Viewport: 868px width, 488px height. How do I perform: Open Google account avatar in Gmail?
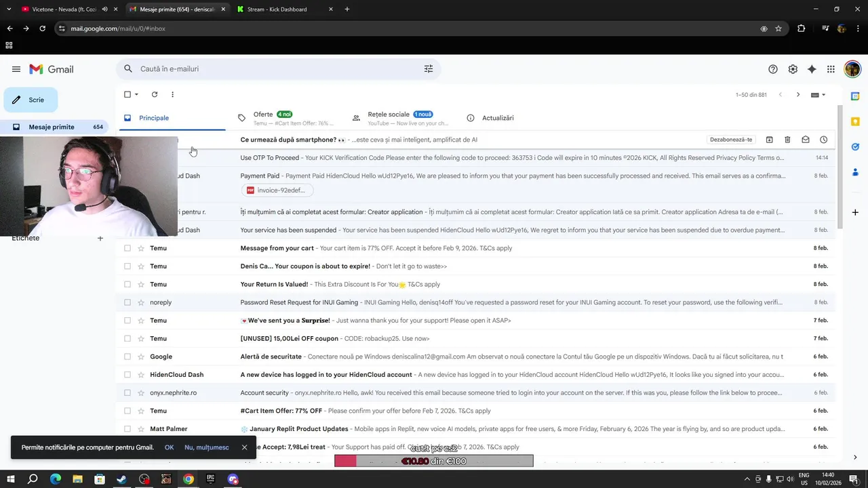(852, 69)
